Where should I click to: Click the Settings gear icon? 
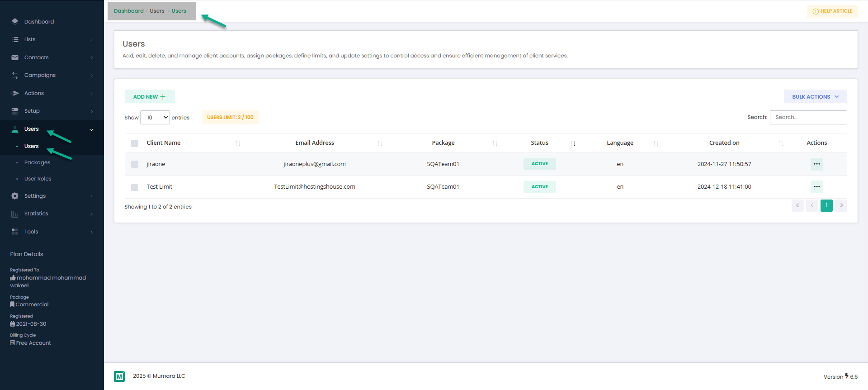[15, 196]
